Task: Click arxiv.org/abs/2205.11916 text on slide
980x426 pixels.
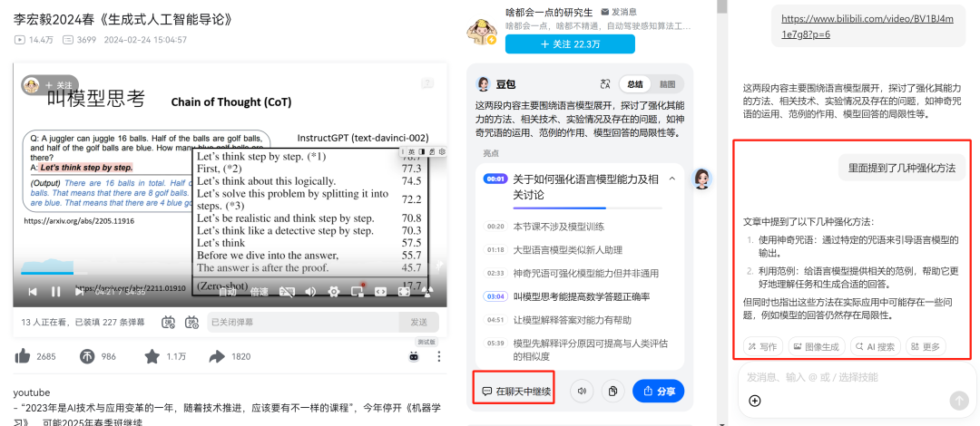Action: pos(79,220)
